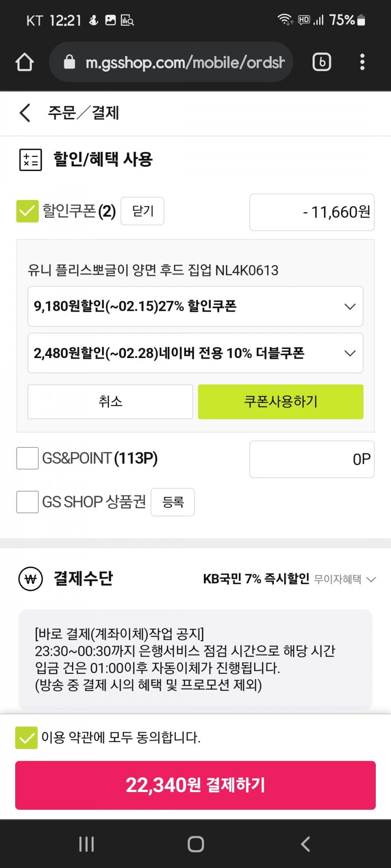Image resolution: width=391 pixels, height=868 pixels.
Task: Tap the Android recent apps button
Action: click(x=86, y=844)
